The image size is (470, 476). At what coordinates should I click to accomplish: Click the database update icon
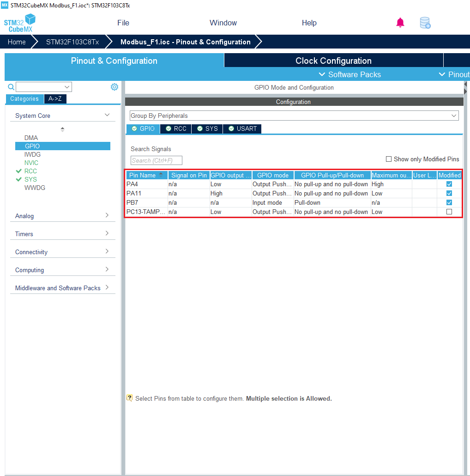tap(425, 23)
